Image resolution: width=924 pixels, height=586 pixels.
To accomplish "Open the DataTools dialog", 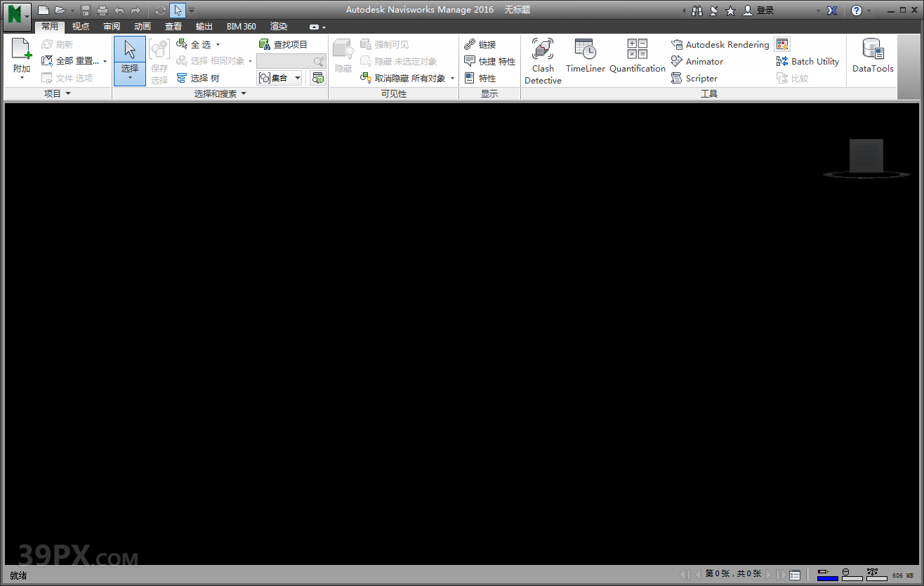I will pyautogui.click(x=873, y=56).
